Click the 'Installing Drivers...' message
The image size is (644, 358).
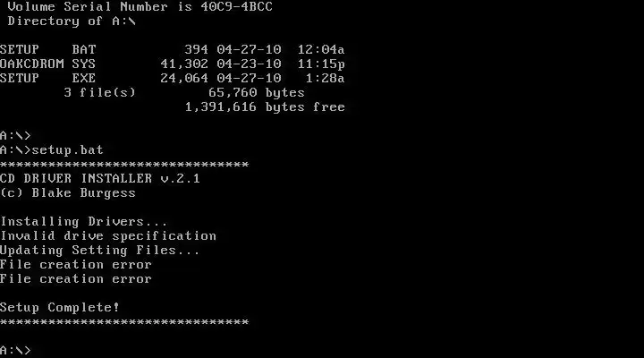pos(84,222)
